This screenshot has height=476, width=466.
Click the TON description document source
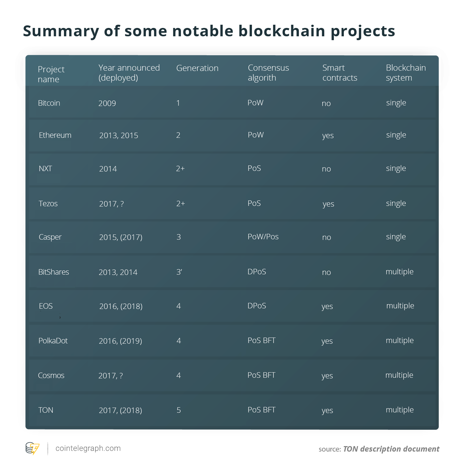tap(391, 449)
